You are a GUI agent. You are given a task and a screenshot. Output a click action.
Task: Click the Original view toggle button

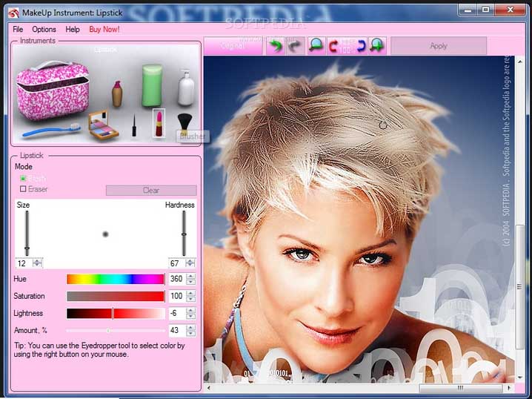[233, 46]
